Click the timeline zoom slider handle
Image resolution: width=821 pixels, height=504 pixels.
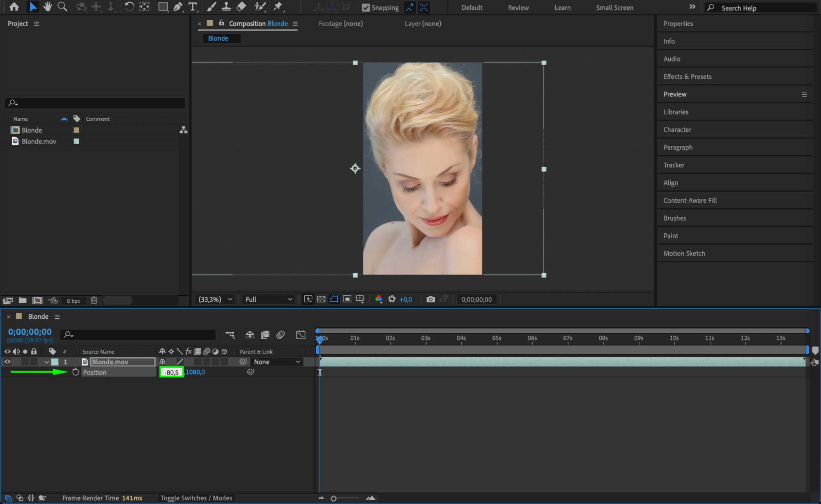point(333,498)
